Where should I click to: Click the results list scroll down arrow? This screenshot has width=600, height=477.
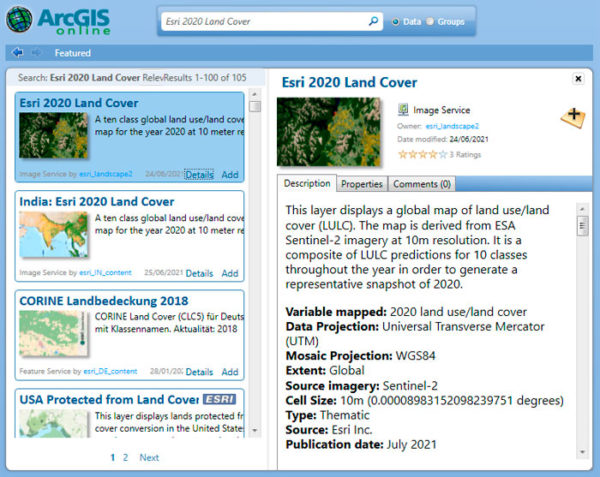tap(254, 431)
